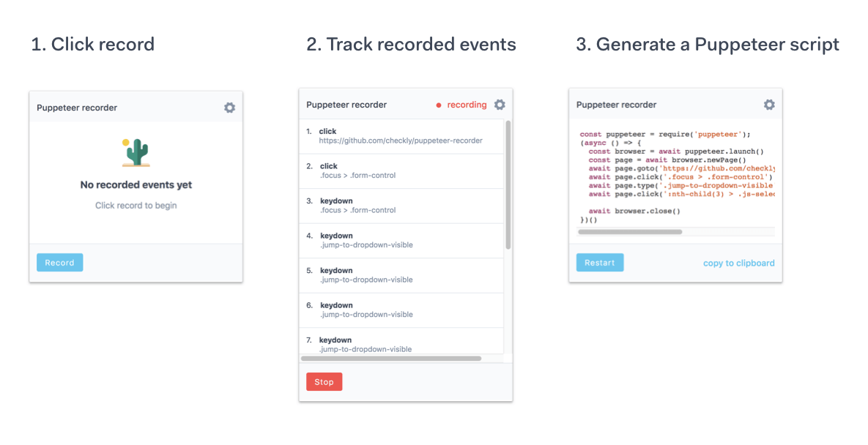Open settings gear in the script panel
Image resolution: width=868 pixels, height=445 pixels.
point(769,105)
